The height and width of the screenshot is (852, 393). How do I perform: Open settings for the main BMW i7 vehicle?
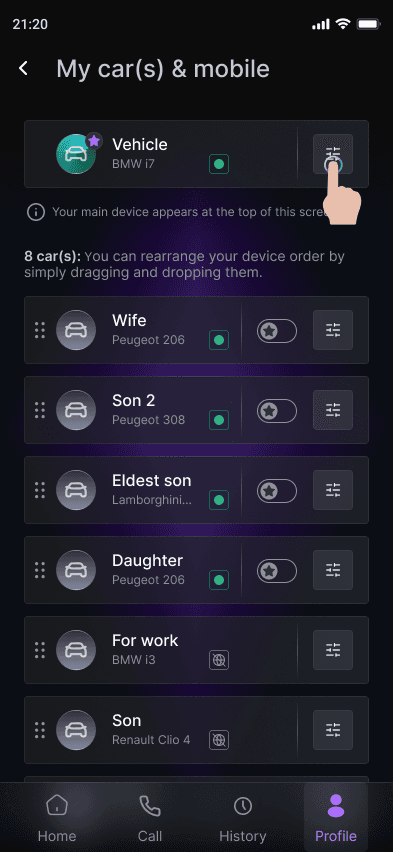(333, 154)
